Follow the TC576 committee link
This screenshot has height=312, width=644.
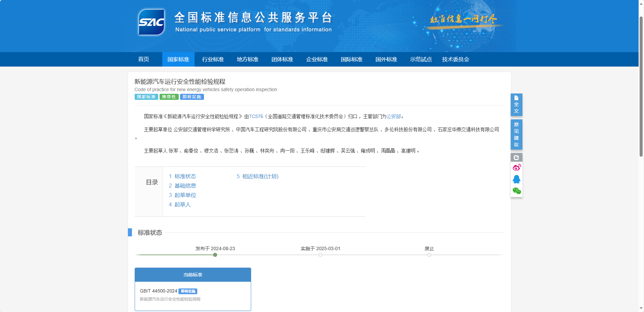[256, 116]
